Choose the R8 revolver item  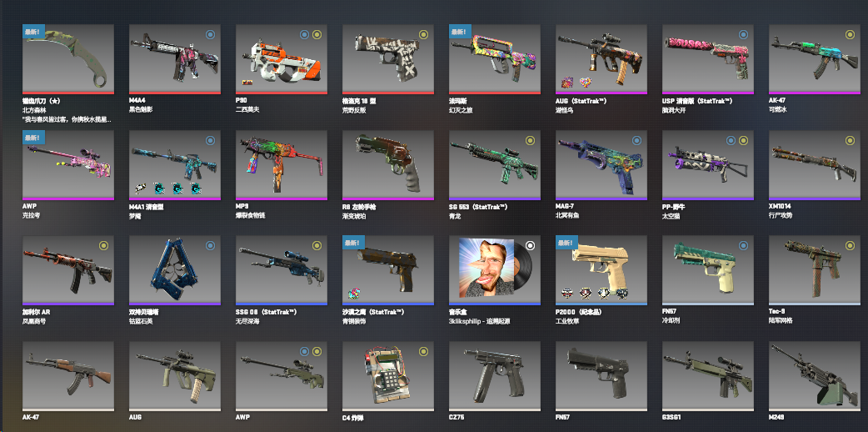tap(388, 165)
